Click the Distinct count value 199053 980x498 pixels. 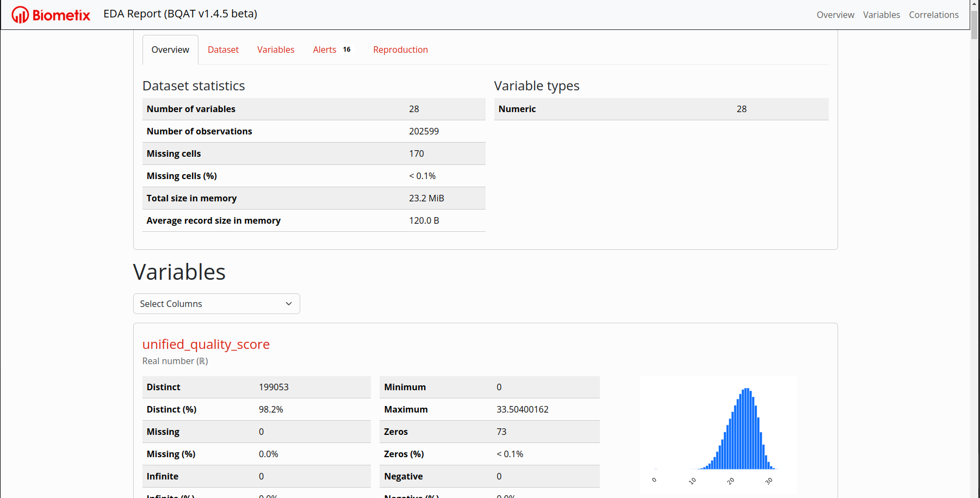[x=274, y=387]
